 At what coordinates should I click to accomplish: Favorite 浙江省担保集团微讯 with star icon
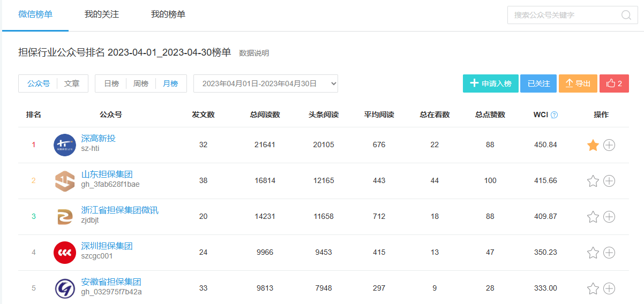(x=593, y=217)
